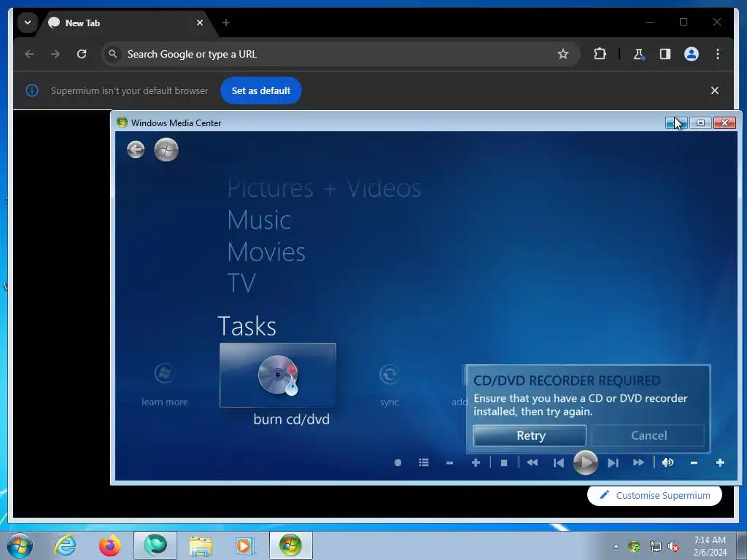This screenshot has height=560, width=747.
Task: Click the stop playback button
Action: 504,462
